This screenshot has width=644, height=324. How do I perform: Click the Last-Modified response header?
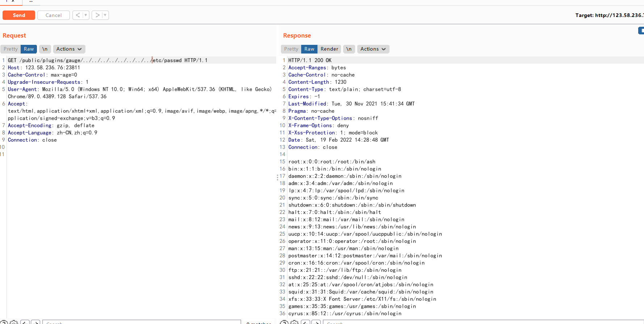click(x=352, y=104)
